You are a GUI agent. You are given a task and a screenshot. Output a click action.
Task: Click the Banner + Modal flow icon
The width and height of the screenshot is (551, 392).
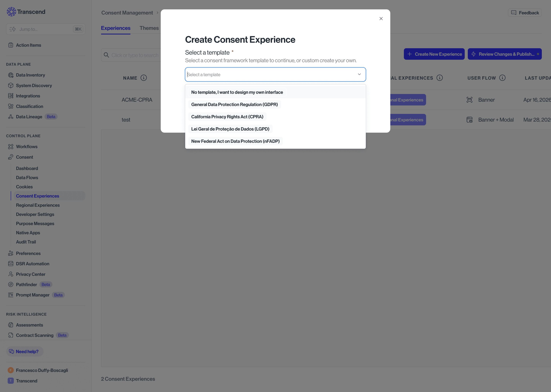click(x=469, y=120)
